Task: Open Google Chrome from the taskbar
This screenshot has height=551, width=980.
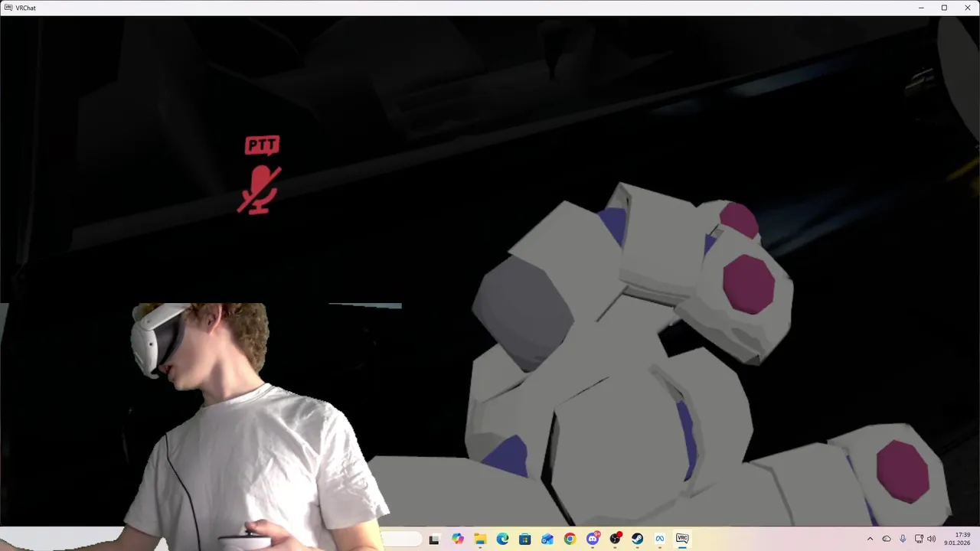Action: click(570, 539)
